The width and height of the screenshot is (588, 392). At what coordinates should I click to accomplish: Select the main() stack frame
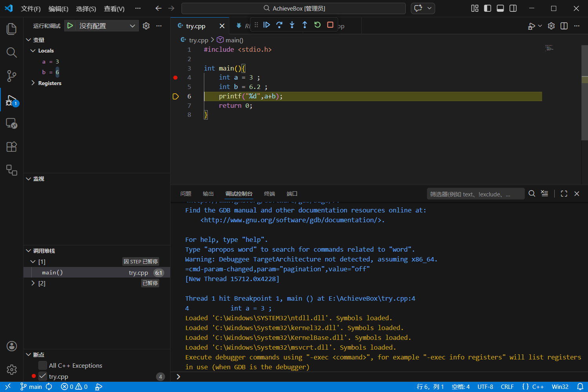coord(97,272)
